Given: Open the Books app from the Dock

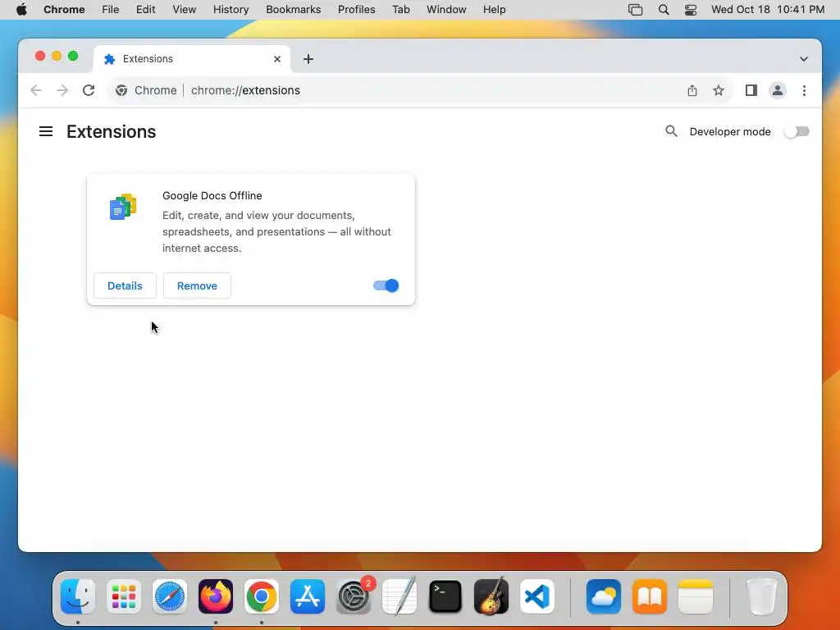Looking at the screenshot, I should coord(650,596).
